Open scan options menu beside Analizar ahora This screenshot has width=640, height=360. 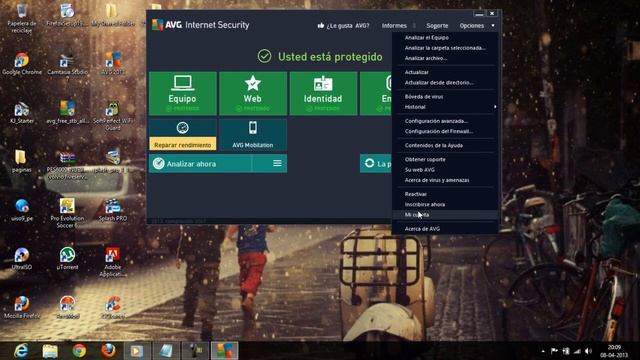tap(277, 164)
